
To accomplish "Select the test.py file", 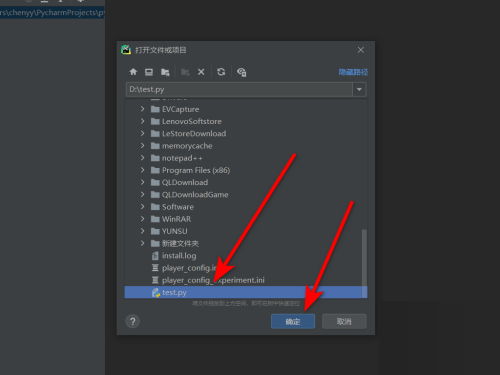I will [246, 292].
